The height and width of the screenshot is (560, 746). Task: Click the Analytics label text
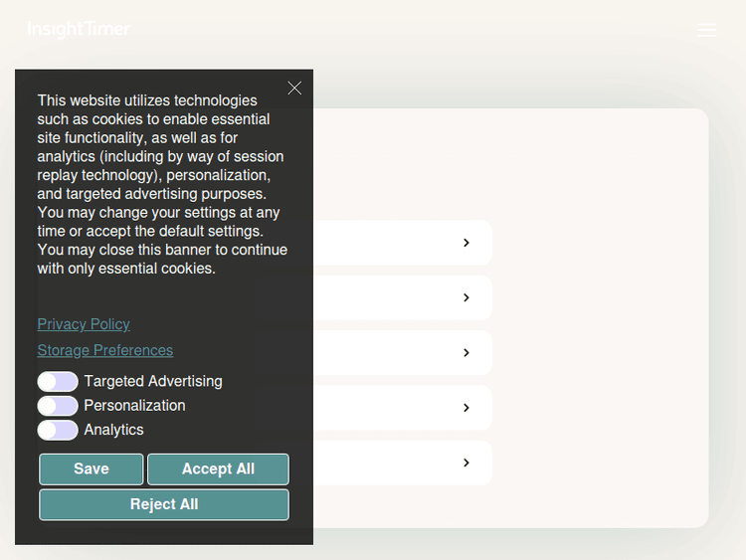coord(113,430)
